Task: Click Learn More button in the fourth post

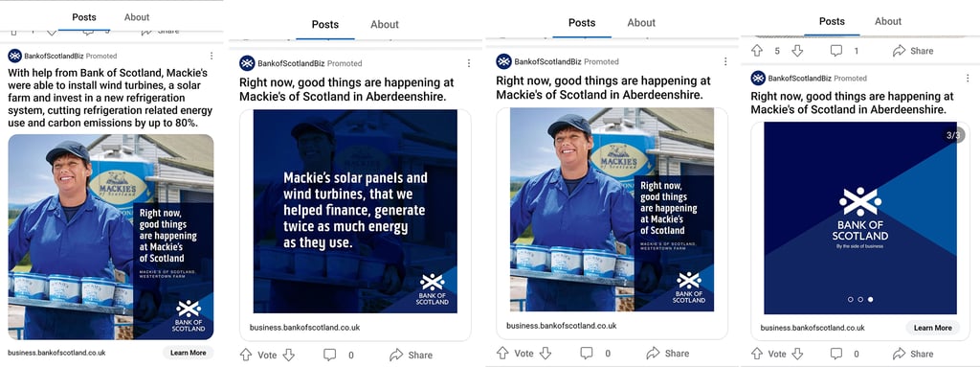Action: tap(932, 328)
